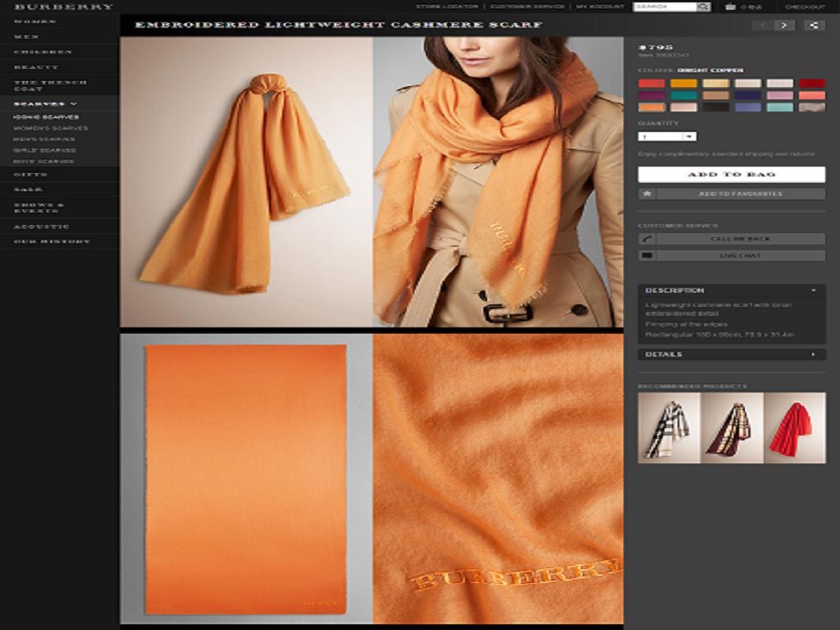Viewport: 840px width, 630px height.
Task: Select the pink mauve colour swatch
Action: (x=780, y=95)
